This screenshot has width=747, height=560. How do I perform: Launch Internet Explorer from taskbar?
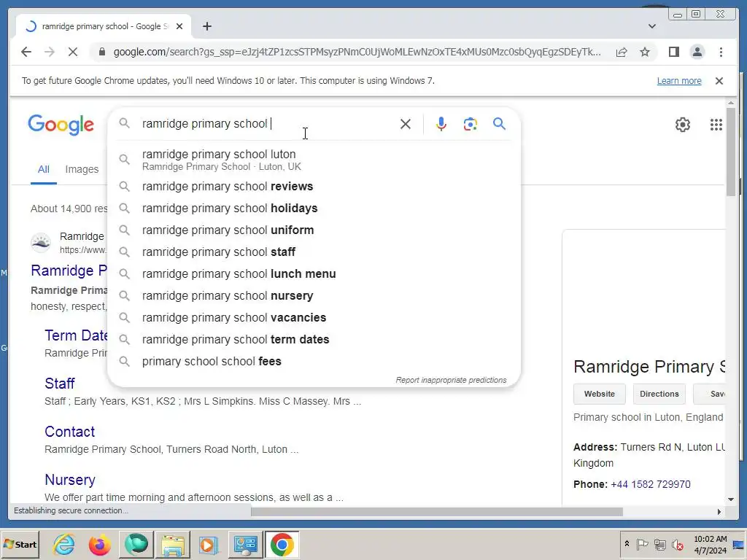tap(64, 544)
